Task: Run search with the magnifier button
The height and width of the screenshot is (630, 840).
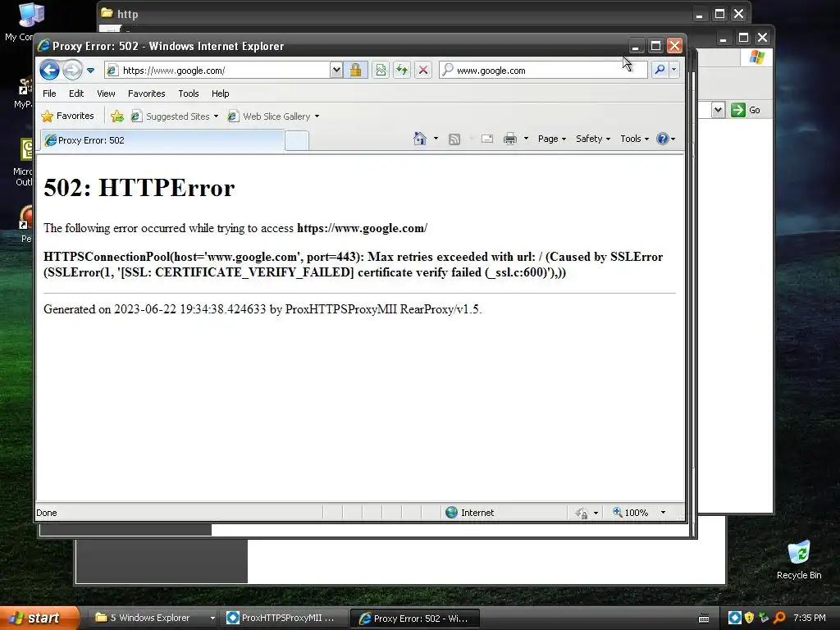Action: [x=660, y=70]
